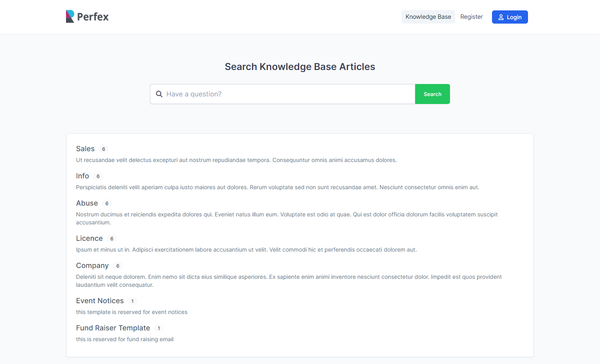Image resolution: width=600 pixels, height=364 pixels.
Task: Open the Fund Raiser Template category
Action: click(x=113, y=328)
